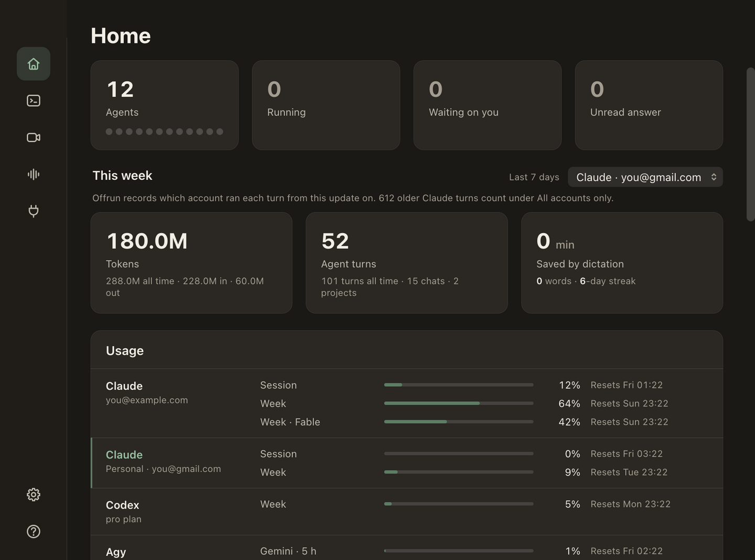
Task: Click the Claude Session 12% usage bar
Action: click(x=459, y=385)
